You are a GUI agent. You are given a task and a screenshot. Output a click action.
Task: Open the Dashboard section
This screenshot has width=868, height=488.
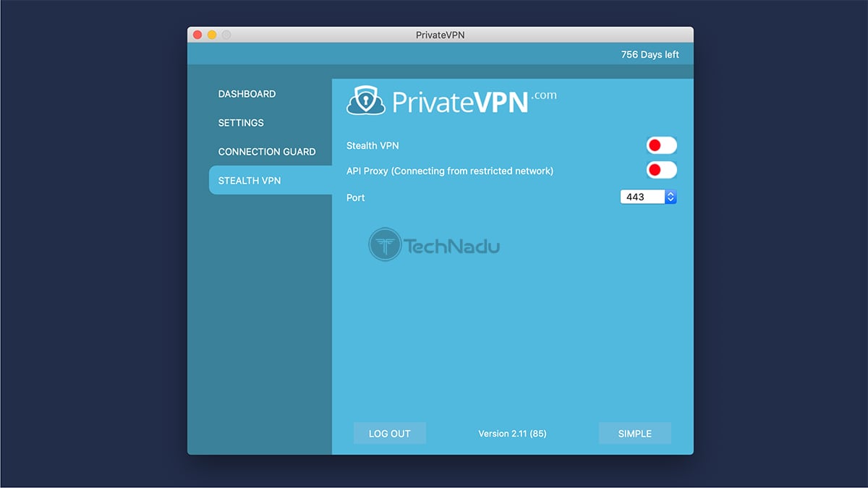click(x=247, y=94)
